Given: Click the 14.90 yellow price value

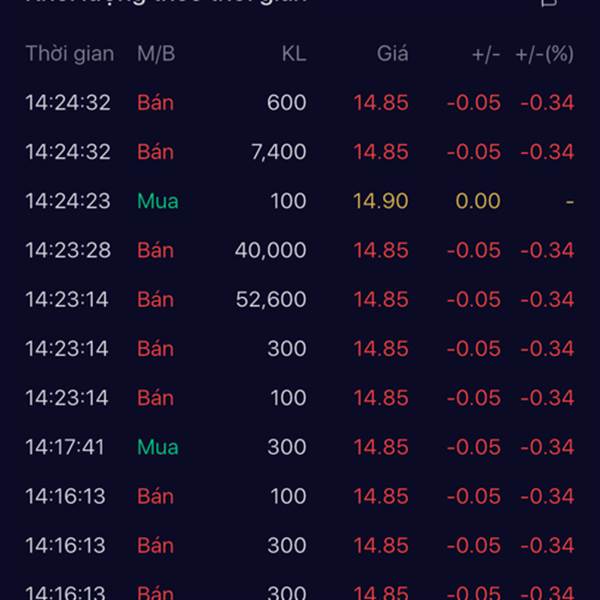Looking at the screenshot, I should 380,201.
